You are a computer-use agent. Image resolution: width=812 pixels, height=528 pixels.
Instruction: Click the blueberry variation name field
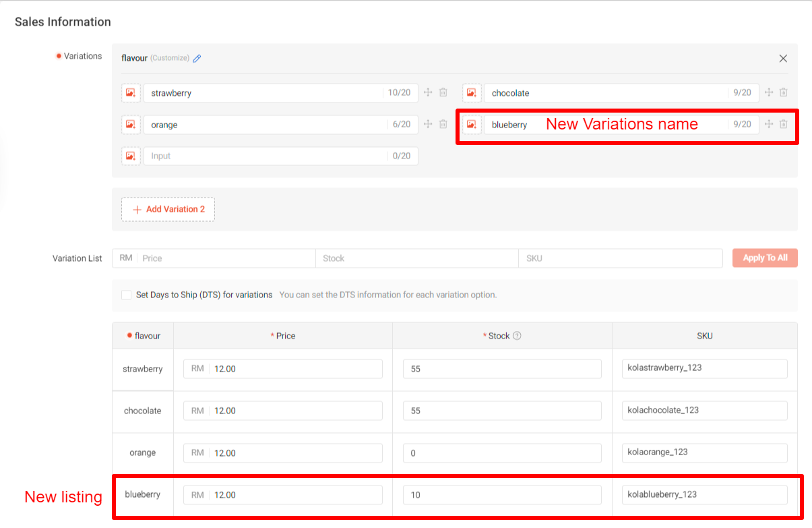point(621,125)
